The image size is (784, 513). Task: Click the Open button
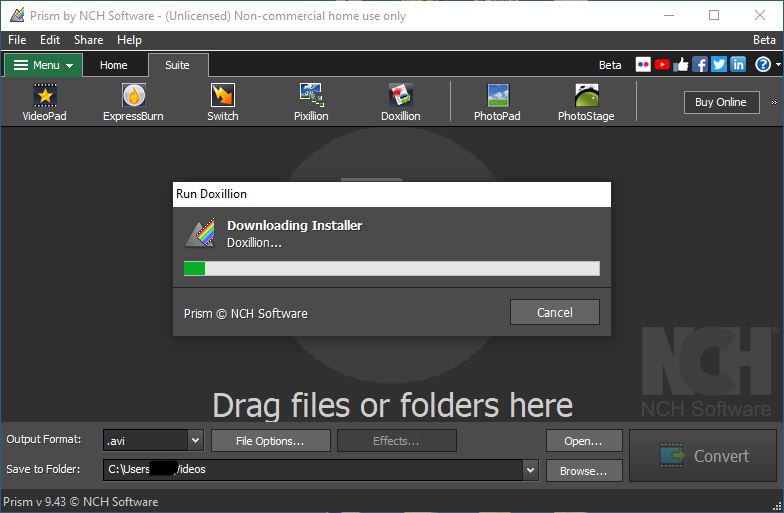pyautogui.click(x=584, y=440)
